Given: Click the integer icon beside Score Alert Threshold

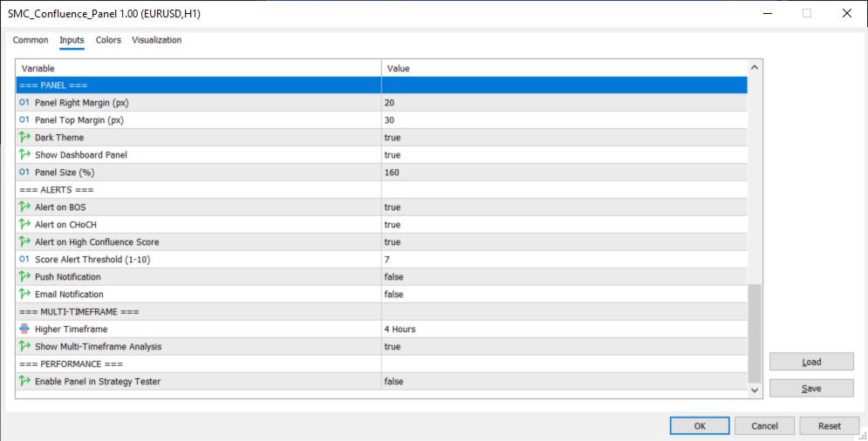Looking at the screenshot, I should pos(24,259).
